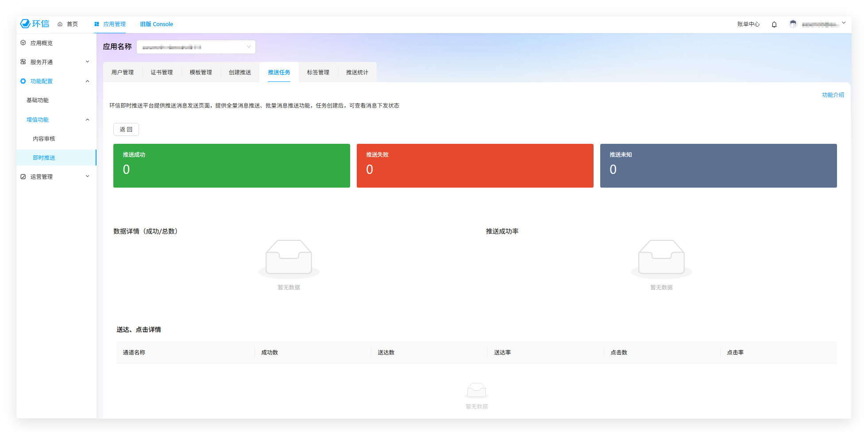Open the account dropdown arrow

coord(844,23)
